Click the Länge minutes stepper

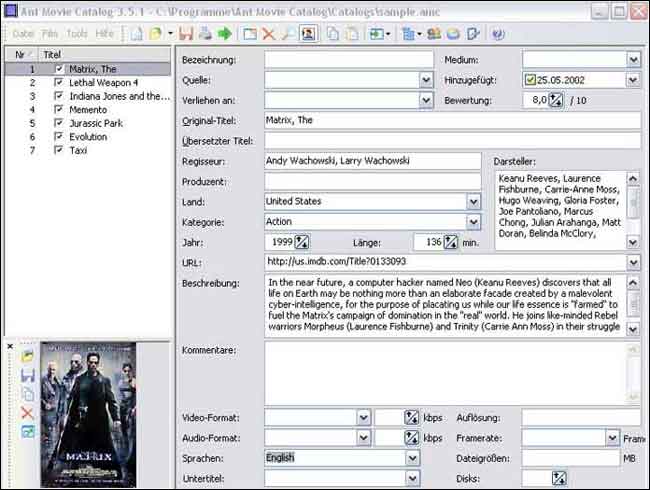pos(451,242)
